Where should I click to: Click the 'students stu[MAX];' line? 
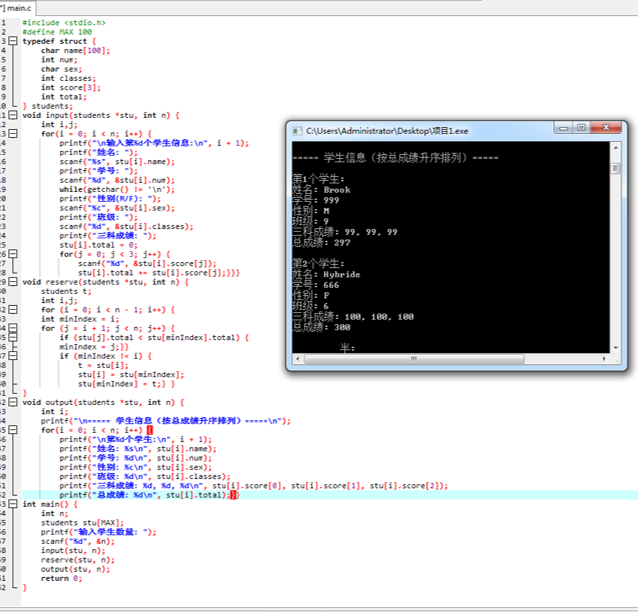82,523
